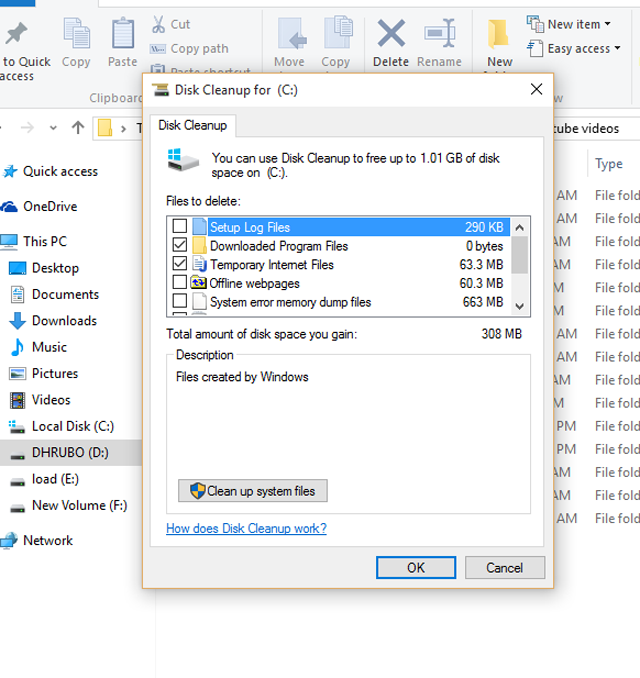This screenshot has height=678, width=640.
Task: Click the Videos film icon
Action: coord(17,400)
